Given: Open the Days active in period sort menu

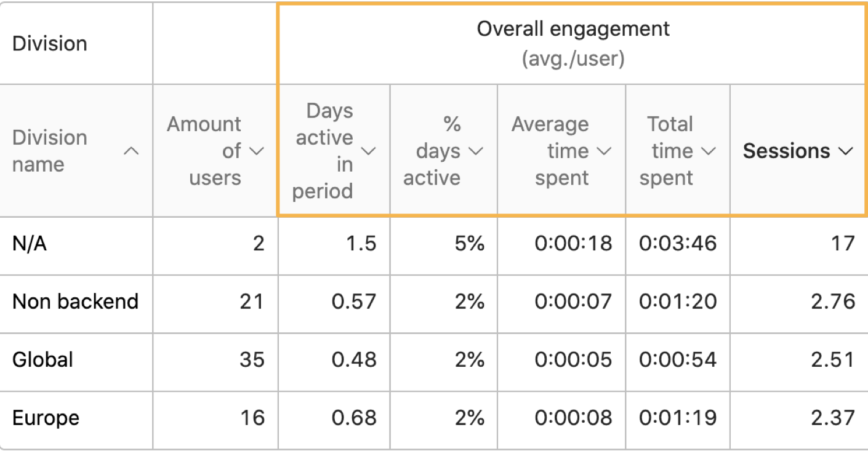Looking at the screenshot, I should tap(368, 151).
